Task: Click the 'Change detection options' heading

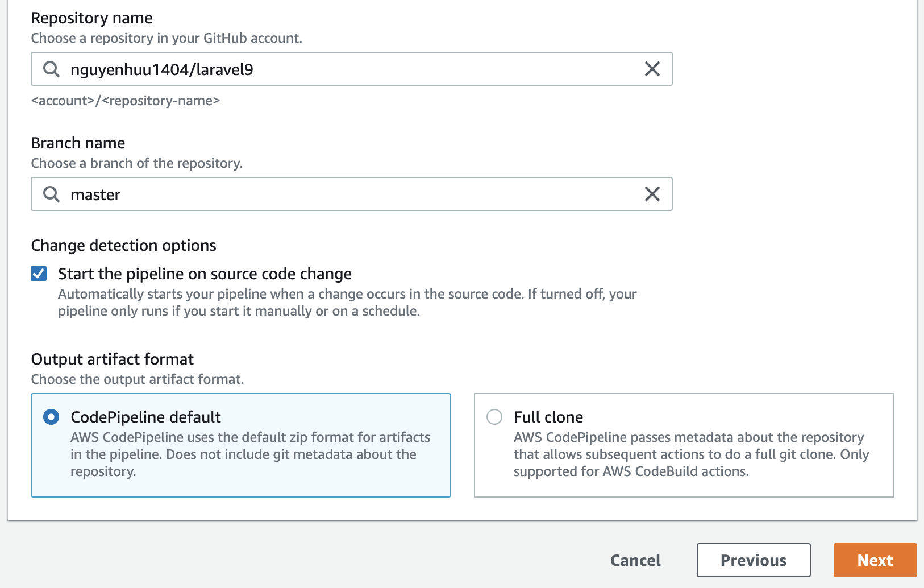Action: (124, 246)
